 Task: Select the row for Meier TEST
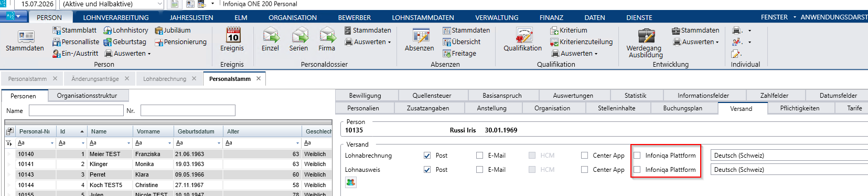168,154
